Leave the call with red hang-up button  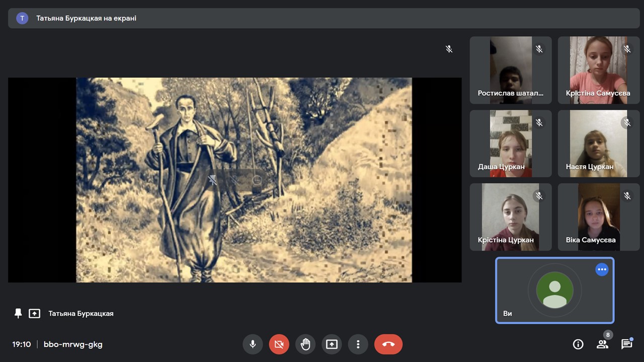(388, 344)
